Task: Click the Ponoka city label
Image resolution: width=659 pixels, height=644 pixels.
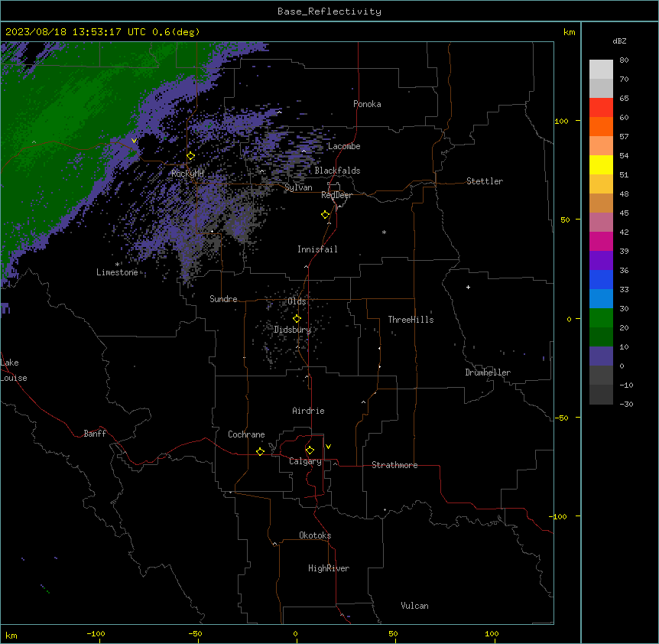Action: (367, 104)
